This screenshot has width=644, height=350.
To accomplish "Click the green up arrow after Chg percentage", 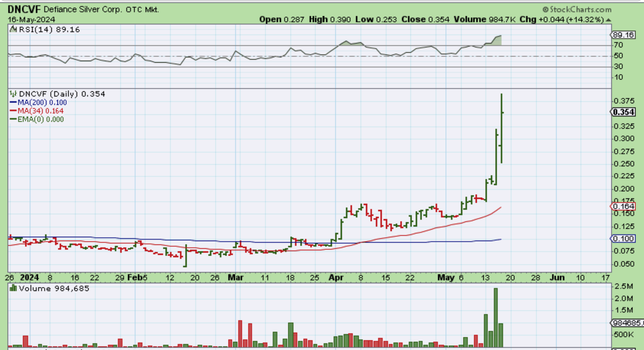I will tap(608, 20).
